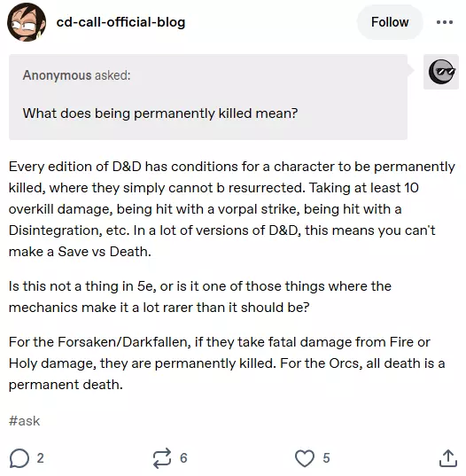Screen dimensions: 466x476
Task: Like the post with the heart icon
Action: [x=305, y=458]
